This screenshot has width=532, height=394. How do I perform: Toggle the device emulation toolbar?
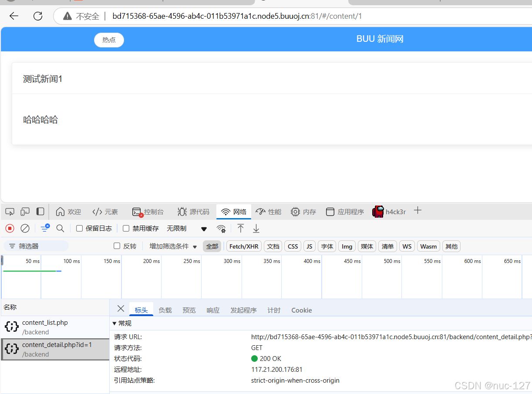pos(24,212)
